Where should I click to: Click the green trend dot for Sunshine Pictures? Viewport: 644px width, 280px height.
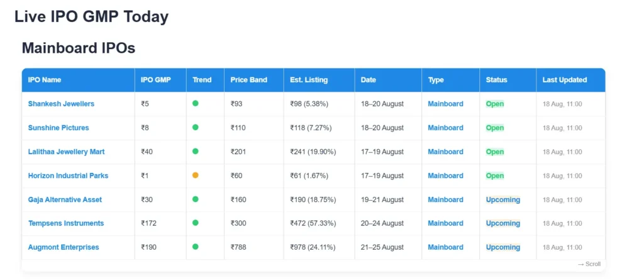[x=196, y=127]
